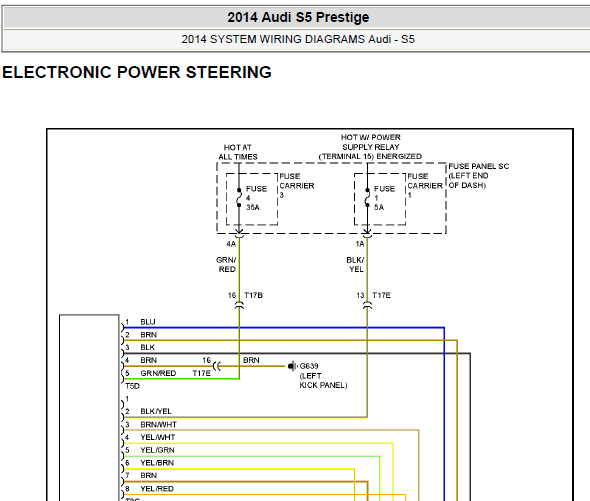
Task: Click the T17E pin 16 connector on BRN wire
Action: (x=217, y=366)
